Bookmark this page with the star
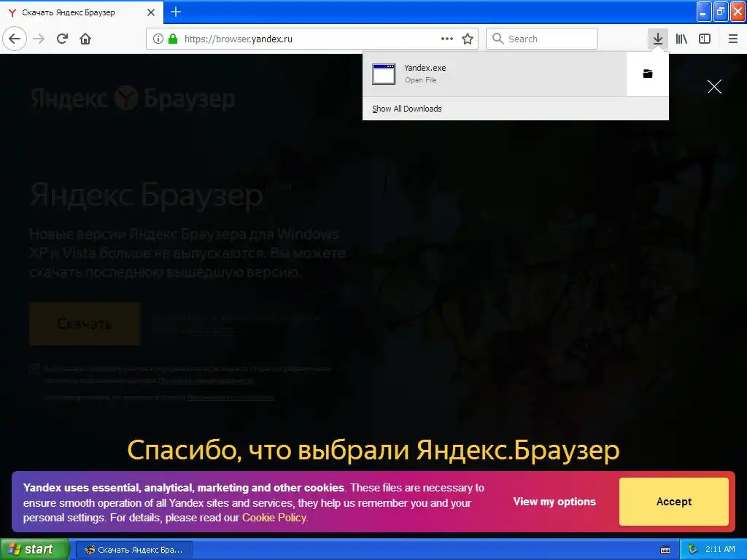 [468, 39]
